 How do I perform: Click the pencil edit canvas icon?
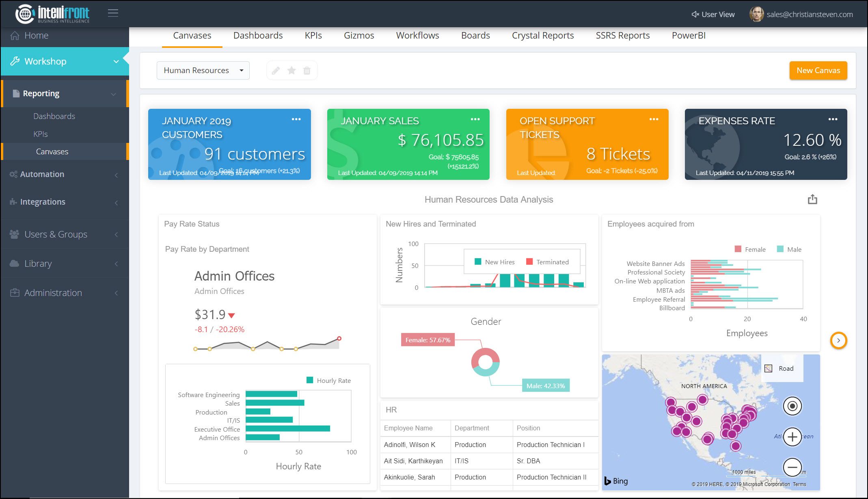276,71
